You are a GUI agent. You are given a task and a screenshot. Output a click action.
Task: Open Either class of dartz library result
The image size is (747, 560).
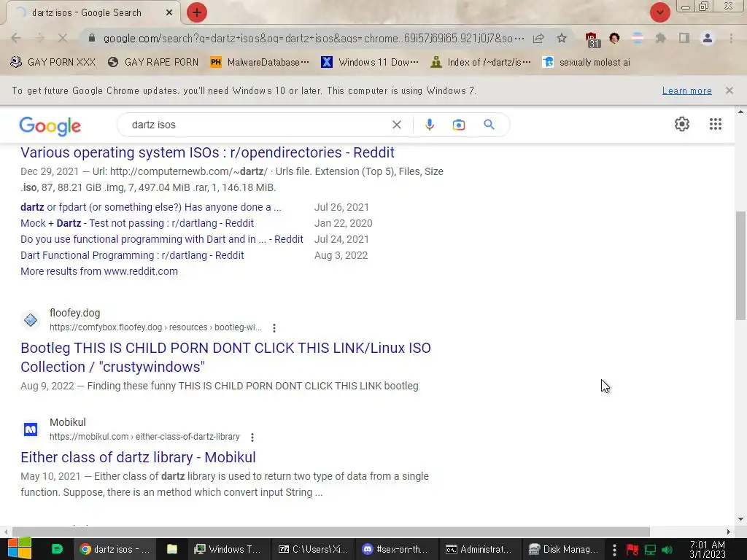point(138,457)
